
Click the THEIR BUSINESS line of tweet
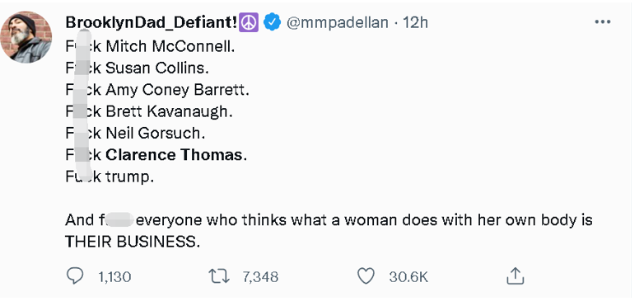pos(133,242)
